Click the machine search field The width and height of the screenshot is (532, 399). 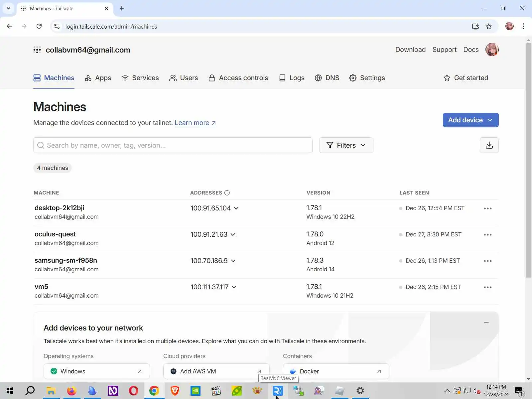click(173, 145)
